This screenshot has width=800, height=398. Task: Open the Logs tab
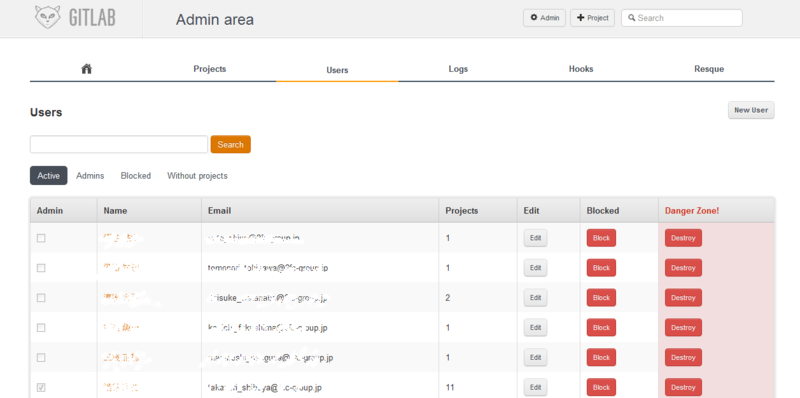458,69
